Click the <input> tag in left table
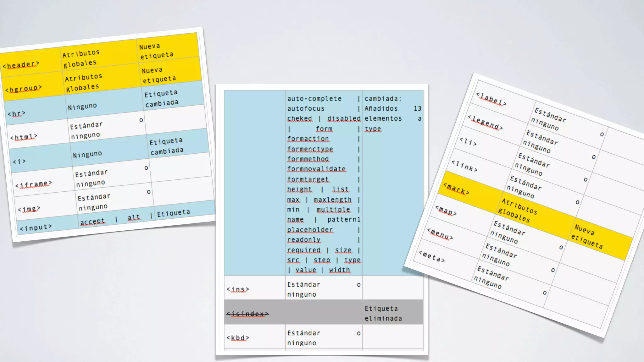Screen dimensions: 644x362 coord(36,227)
